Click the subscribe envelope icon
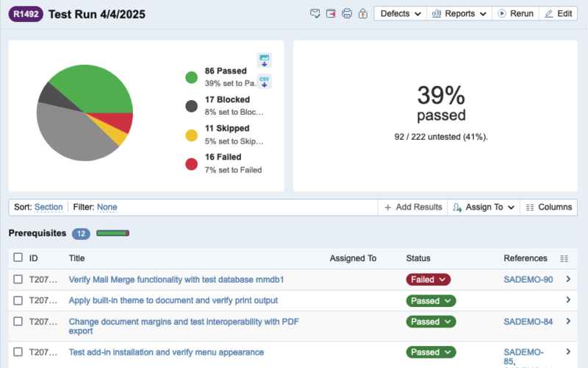 click(315, 14)
